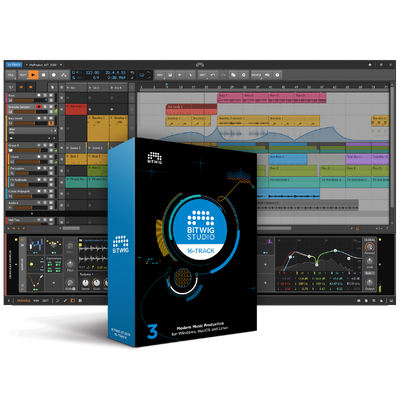
Task: Switch to the EDIT panel view
Action: 45,301
